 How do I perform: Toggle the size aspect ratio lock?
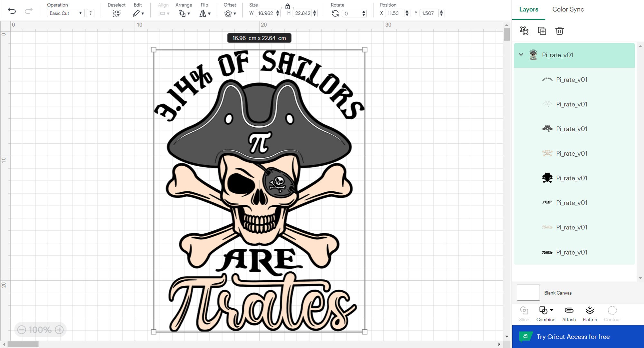pyautogui.click(x=288, y=6)
